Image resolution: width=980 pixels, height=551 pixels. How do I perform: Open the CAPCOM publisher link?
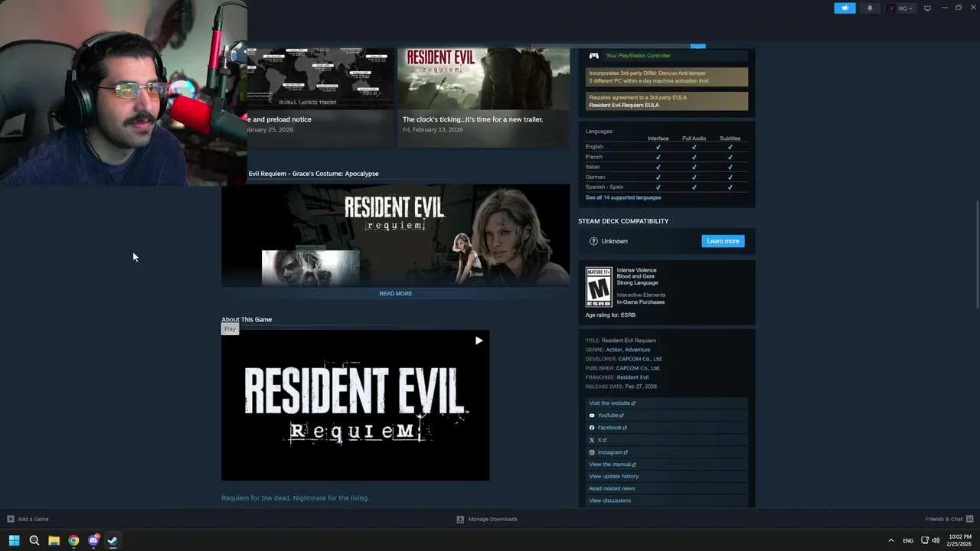coord(638,368)
